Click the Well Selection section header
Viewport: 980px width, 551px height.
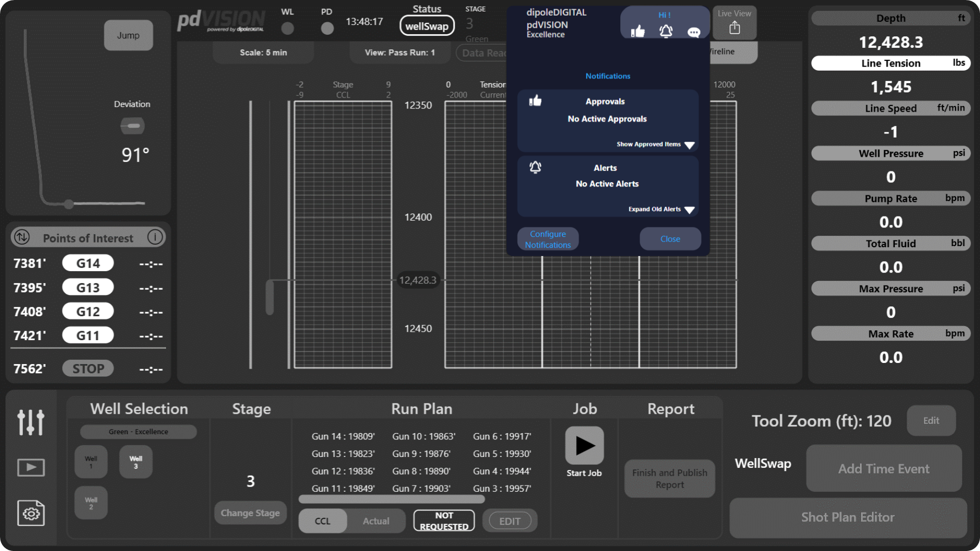pos(139,409)
